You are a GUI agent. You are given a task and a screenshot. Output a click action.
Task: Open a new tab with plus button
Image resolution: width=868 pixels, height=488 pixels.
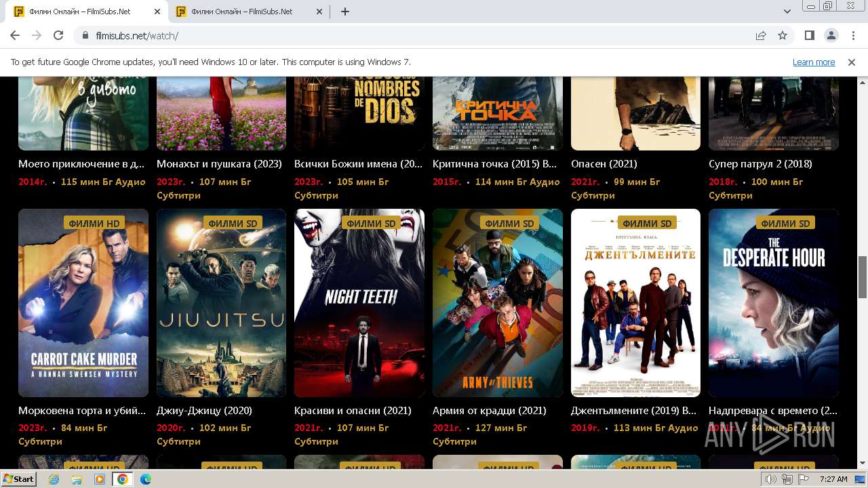pos(345,12)
